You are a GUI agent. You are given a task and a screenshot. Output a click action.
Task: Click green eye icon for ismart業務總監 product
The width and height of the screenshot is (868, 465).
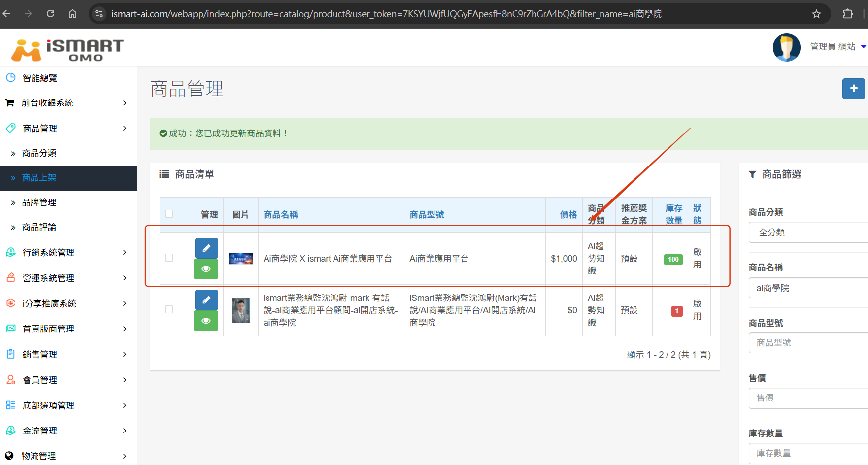[206, 321]
